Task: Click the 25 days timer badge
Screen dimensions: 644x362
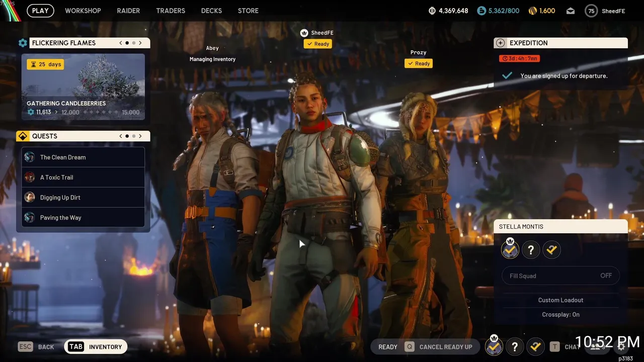Action: point(45,64)
